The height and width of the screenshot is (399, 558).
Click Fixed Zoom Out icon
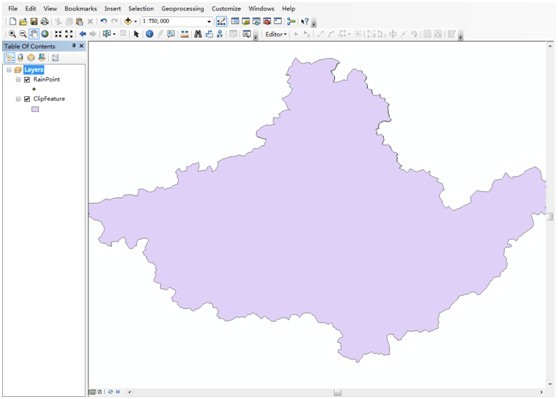(69, 34)
